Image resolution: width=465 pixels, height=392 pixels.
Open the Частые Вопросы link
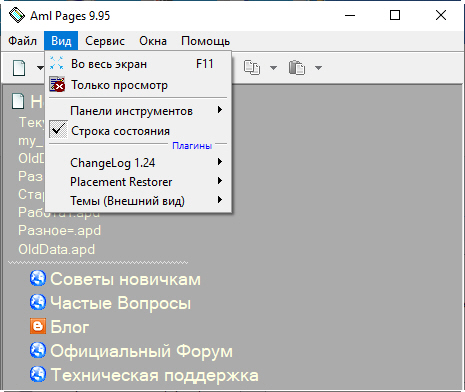point(120,303)
